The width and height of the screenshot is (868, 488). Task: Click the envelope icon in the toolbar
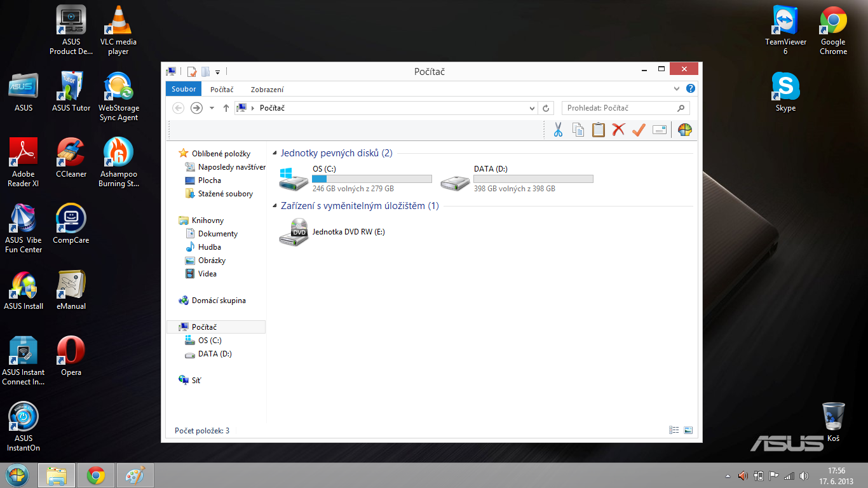[x=660, y=130]
